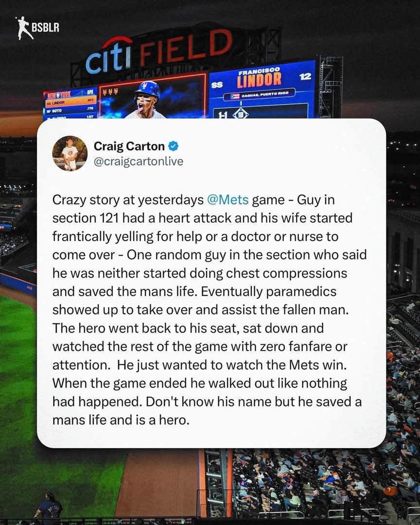Click the diamond base indicator icon
The height and width of the screenshot is (525, 420).
(241, 114)
